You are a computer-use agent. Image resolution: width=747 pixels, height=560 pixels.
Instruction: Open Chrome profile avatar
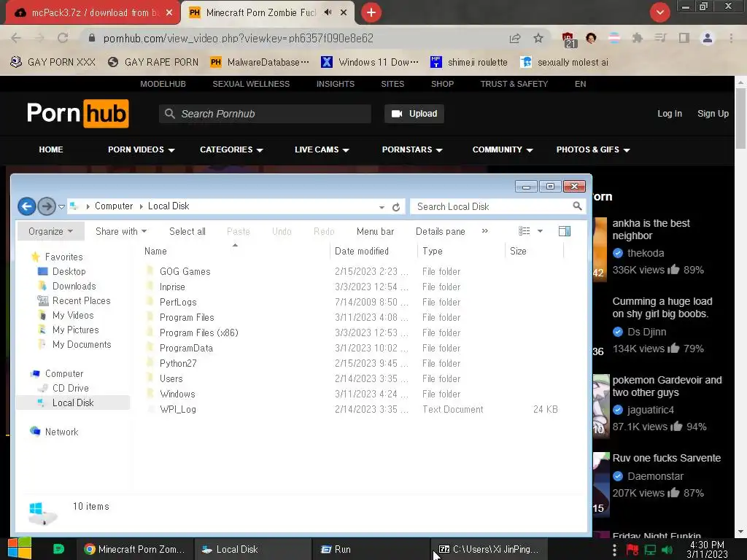pos(708,38)
